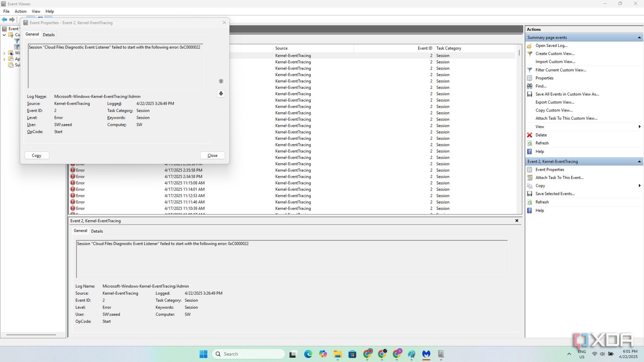Open Help under Event 2 section
This screenshot has height=362, width=644.
coord(539,211)
